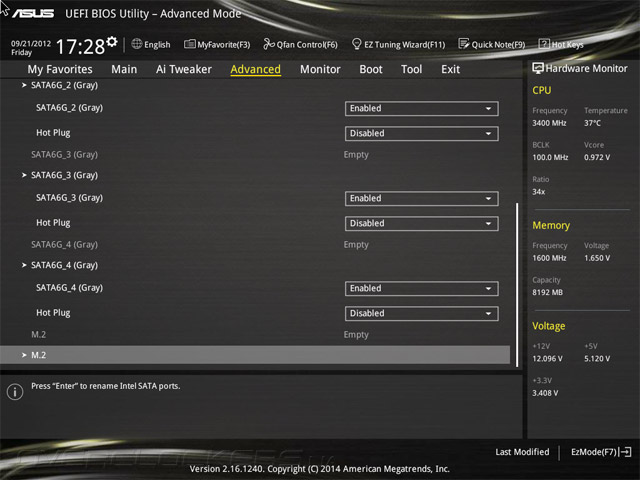Open Hot Plug dropdown under SATA6G_3
Image resolution: width=640 pixels, height=480 pixels.
421,223
